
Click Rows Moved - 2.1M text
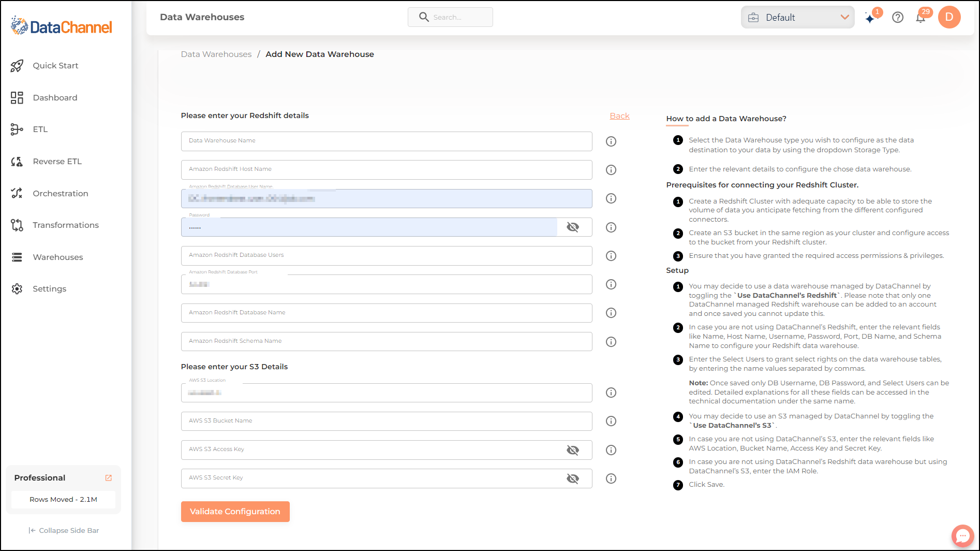[x=63, y=500]
